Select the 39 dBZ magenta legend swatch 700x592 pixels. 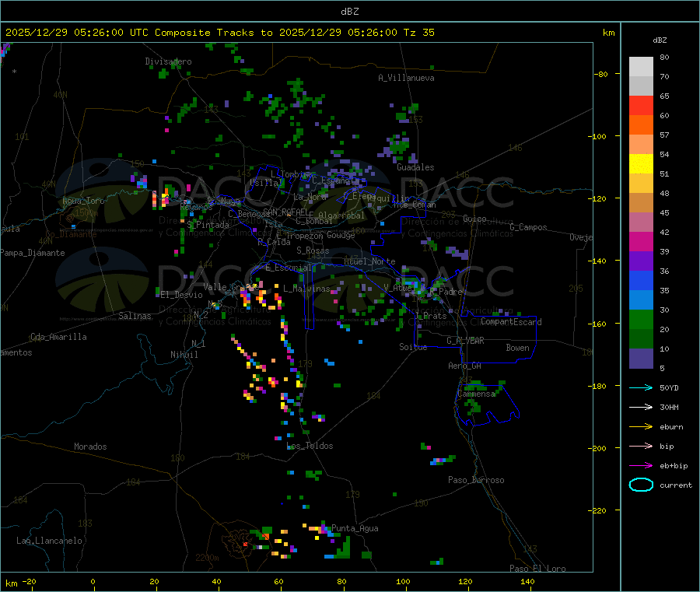[641, 241]
